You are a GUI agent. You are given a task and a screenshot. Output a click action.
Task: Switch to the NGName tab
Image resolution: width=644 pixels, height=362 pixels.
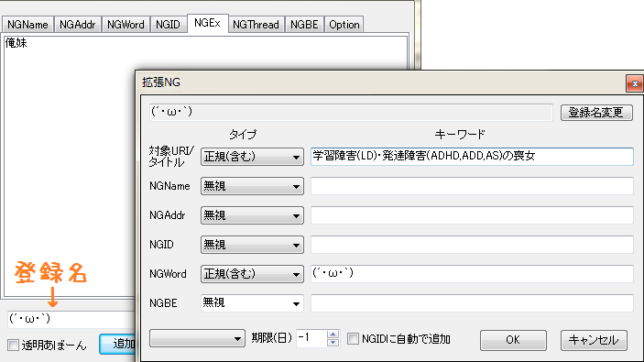[x=27, y=25]
